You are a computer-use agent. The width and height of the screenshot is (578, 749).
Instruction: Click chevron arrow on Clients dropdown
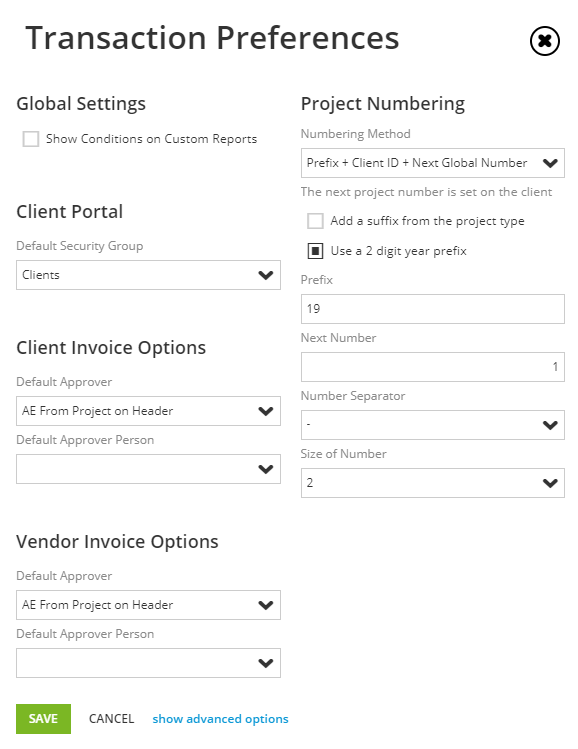[266, 275]
